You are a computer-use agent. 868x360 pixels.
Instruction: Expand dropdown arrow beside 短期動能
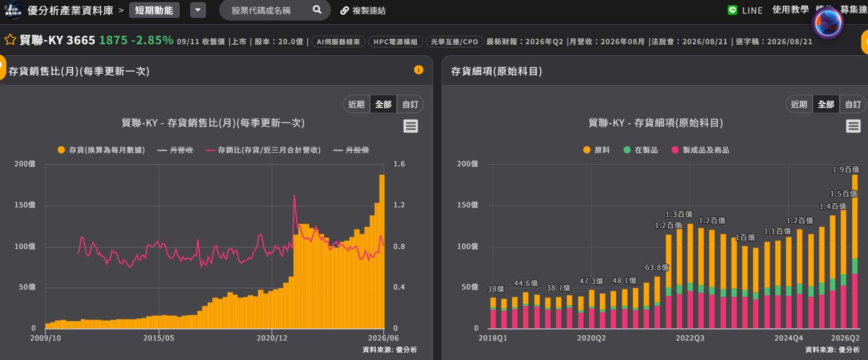[198, 10]
